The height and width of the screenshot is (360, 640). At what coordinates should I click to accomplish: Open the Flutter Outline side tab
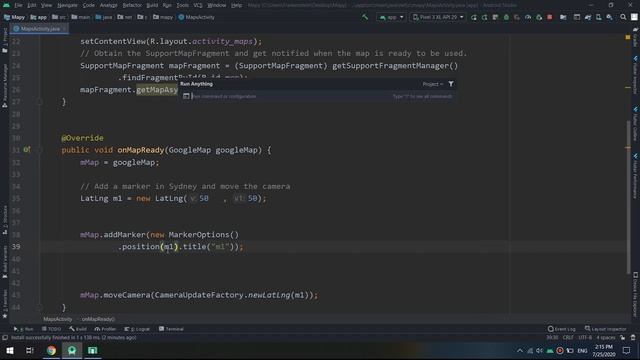[x=636, y=123]
